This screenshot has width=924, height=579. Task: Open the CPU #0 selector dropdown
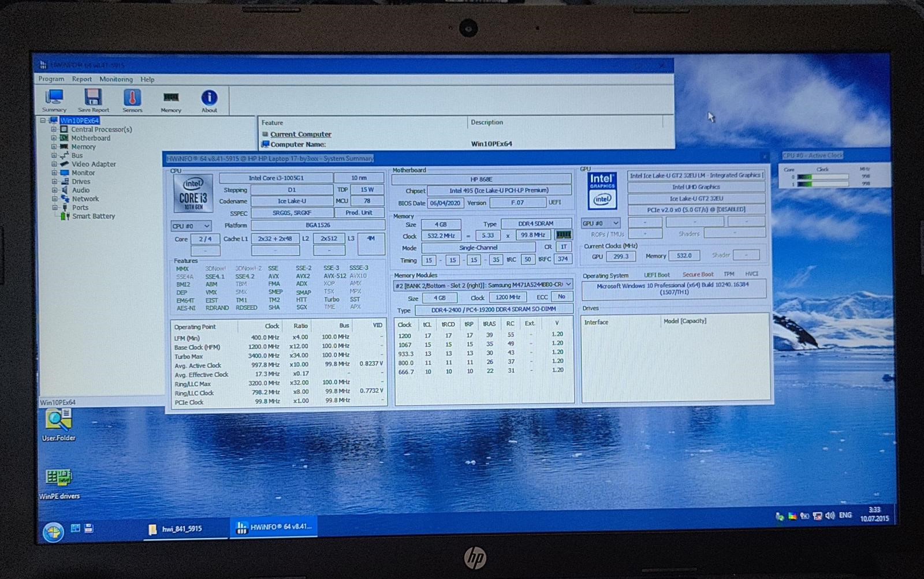pos(191,226)
